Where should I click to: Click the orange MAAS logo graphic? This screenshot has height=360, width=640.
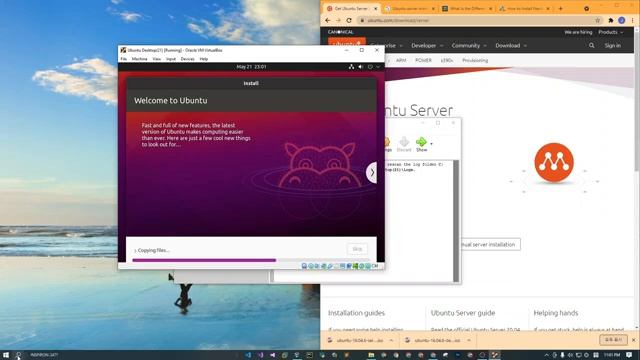[x=554, y=162]
